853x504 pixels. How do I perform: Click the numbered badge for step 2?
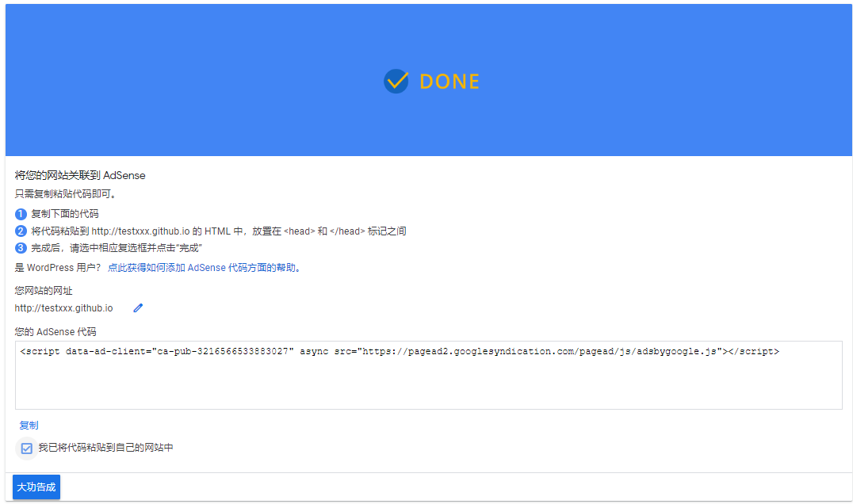pyautogui.click(x=20, y=231)
